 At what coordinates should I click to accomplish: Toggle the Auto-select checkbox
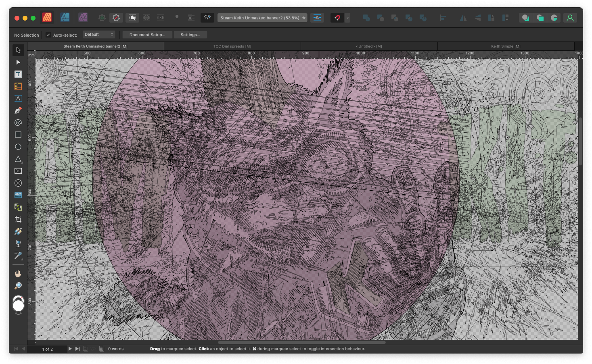click(x=48, y=35)
